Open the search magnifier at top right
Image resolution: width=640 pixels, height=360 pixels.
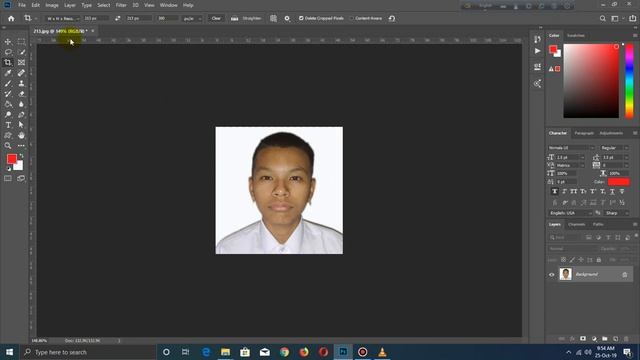coord(602,18)
